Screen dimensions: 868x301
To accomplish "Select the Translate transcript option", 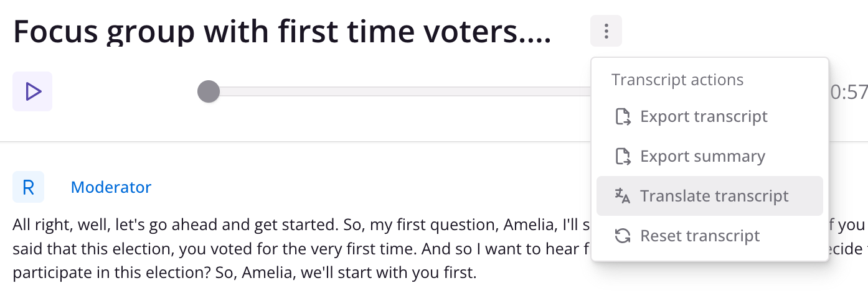I will (709, 197).
